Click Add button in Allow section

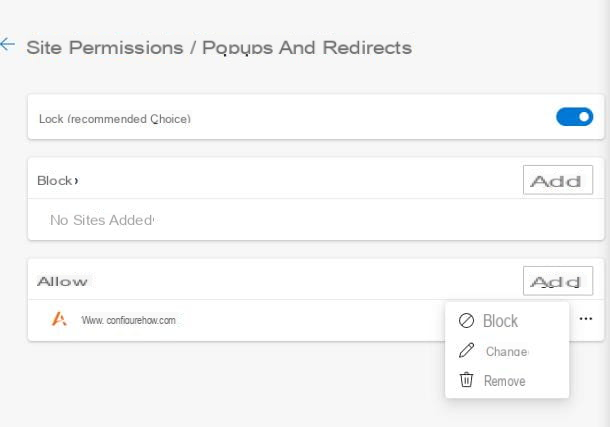(x=557, y=281)
